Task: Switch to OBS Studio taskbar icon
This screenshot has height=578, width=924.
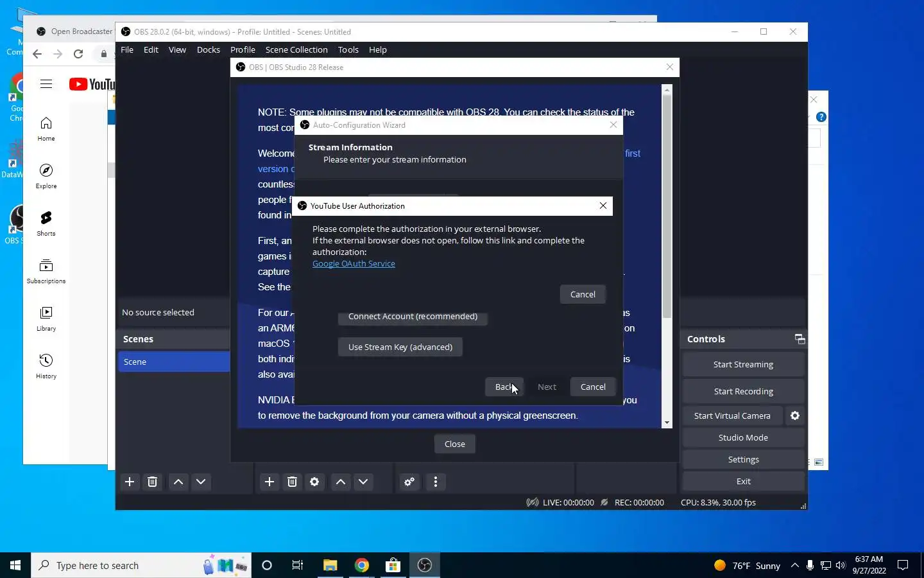Action: [x=425, y=565]
